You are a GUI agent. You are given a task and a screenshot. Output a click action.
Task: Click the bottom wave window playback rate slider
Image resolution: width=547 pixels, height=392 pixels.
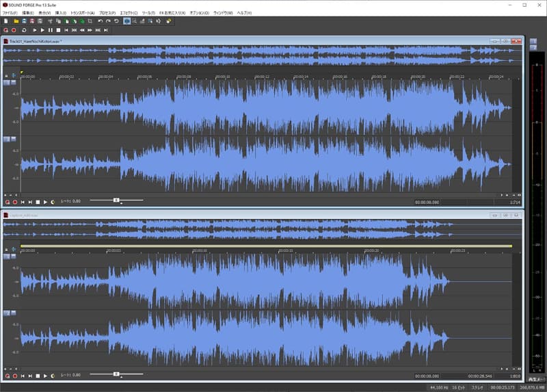(x=116, y=374)
